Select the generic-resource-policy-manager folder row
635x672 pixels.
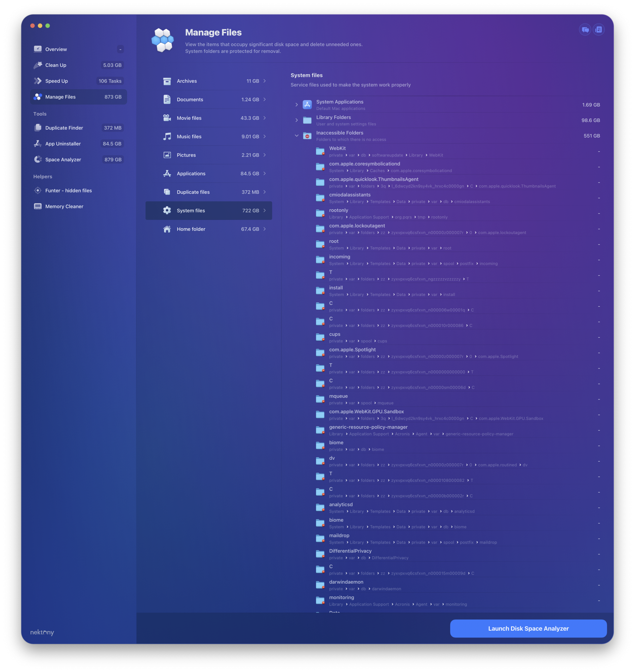(x=457, y=430)
